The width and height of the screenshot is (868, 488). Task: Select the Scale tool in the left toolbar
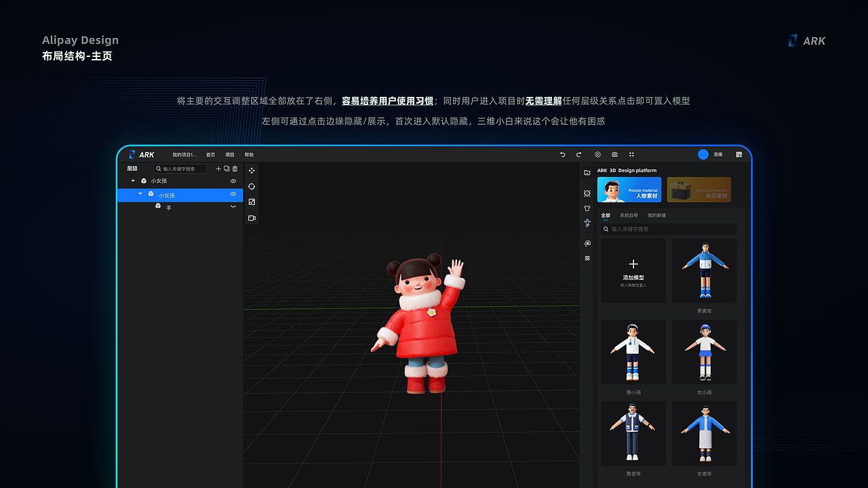[252, 201]
